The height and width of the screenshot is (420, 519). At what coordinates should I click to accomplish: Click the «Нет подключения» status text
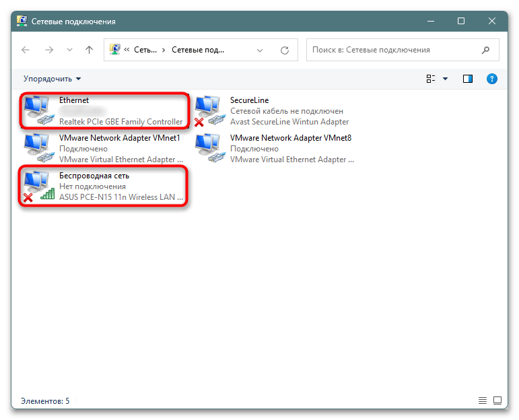[92, 186]
